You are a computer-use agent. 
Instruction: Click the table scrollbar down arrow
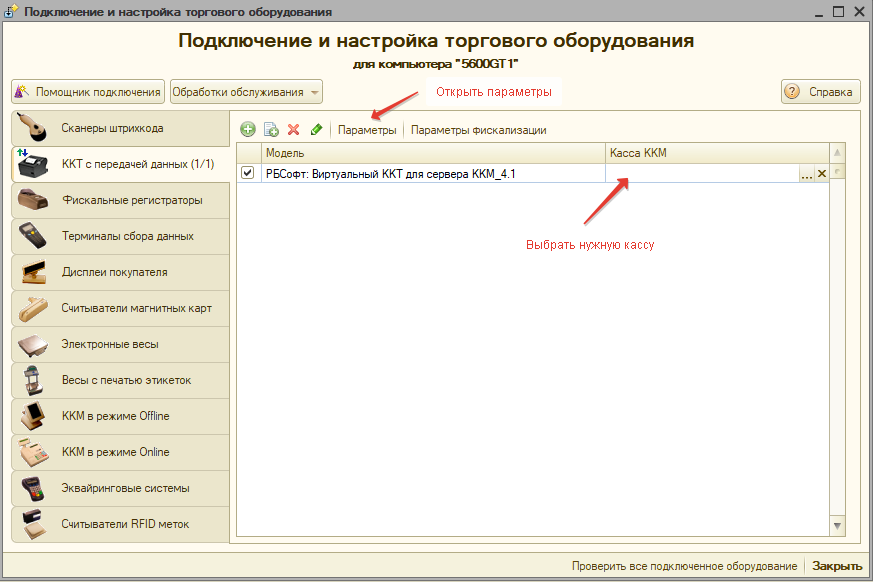tap(837, 526)
